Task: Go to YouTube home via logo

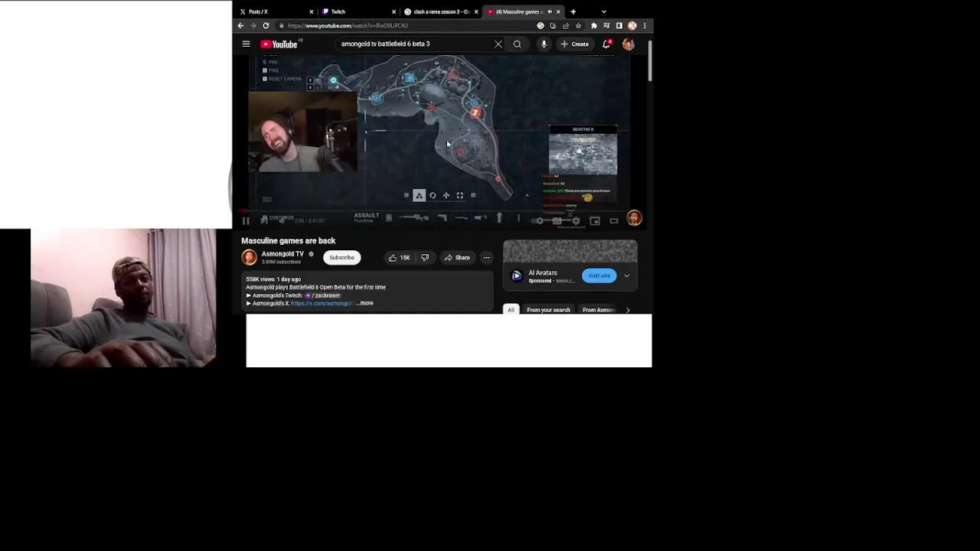Action: [x=279, y=44]
